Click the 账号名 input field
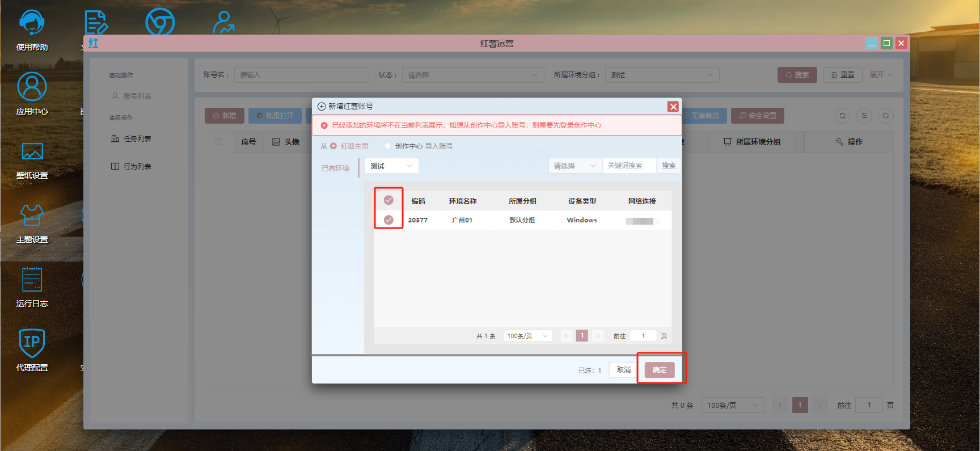Image resolution: width=980 pixels, height=451 pixels. tap(302, 75)
